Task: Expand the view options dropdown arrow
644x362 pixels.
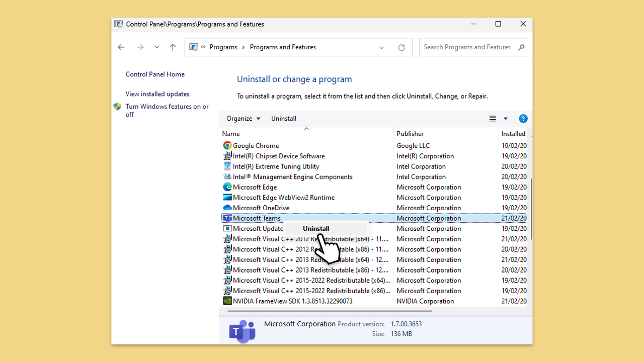Action: [506, 119]
